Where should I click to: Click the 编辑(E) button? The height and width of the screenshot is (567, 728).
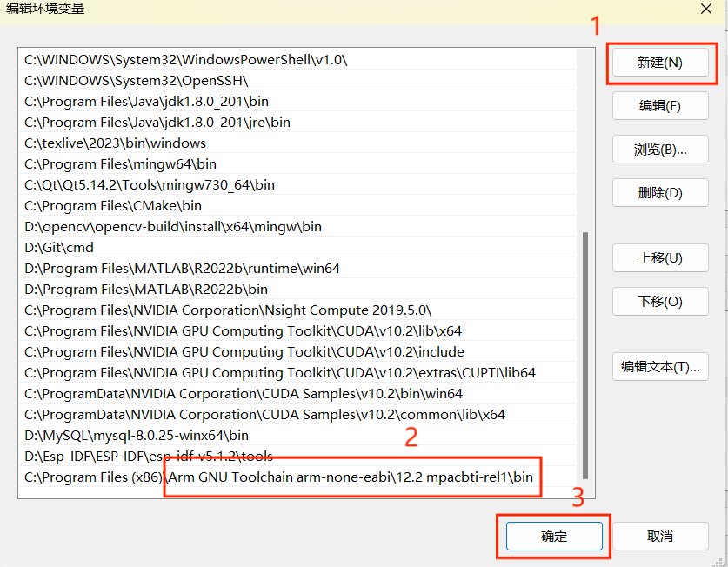coord(659,106)
